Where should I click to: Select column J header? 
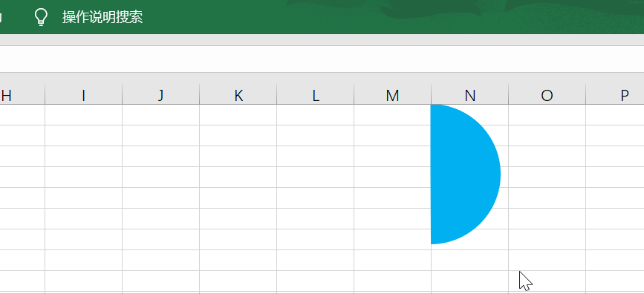160,95
